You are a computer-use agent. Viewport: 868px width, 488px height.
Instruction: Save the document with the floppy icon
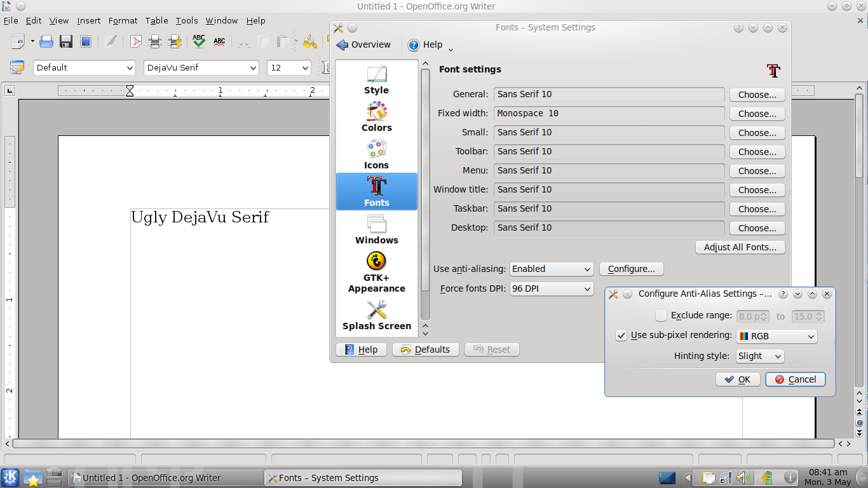coord(66,42)
